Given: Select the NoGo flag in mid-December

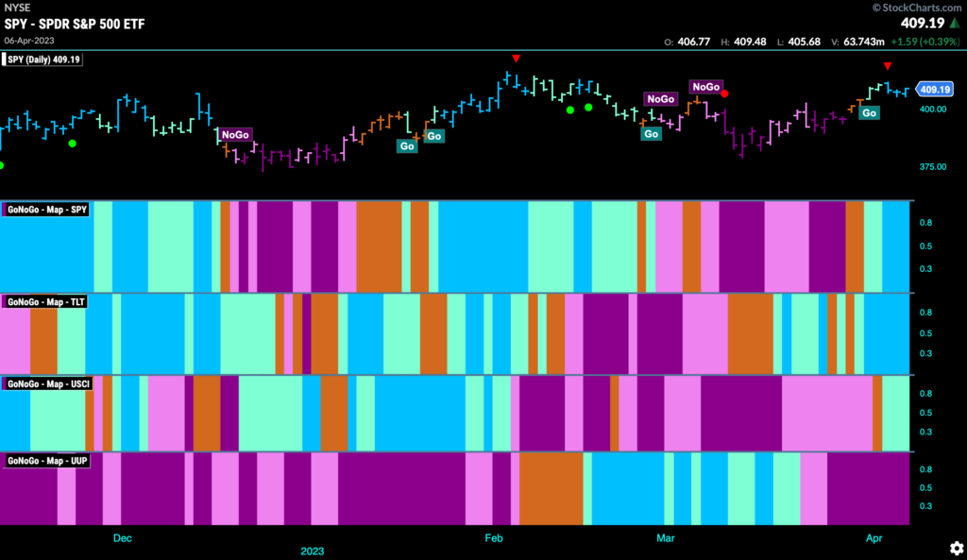Looking at the screenshot, I should point(235,134).
